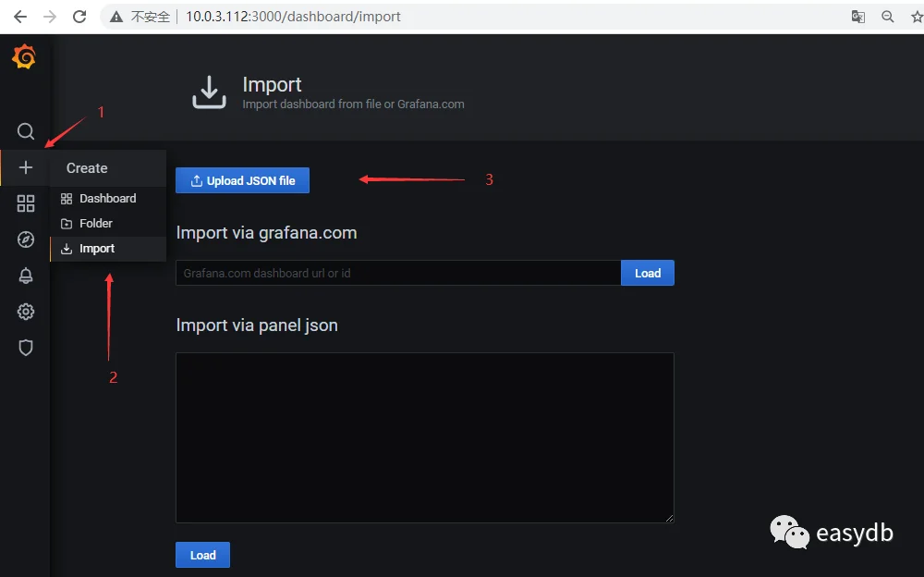Open the Dashboards four-squares sidebar icon

[x=25, y=203]
